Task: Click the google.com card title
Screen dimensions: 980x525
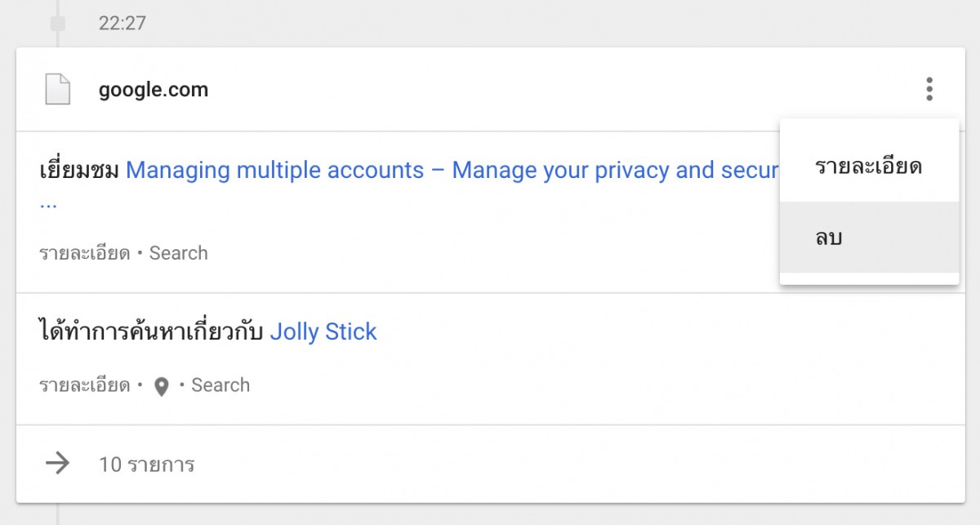Action: (x=154, y=90)
